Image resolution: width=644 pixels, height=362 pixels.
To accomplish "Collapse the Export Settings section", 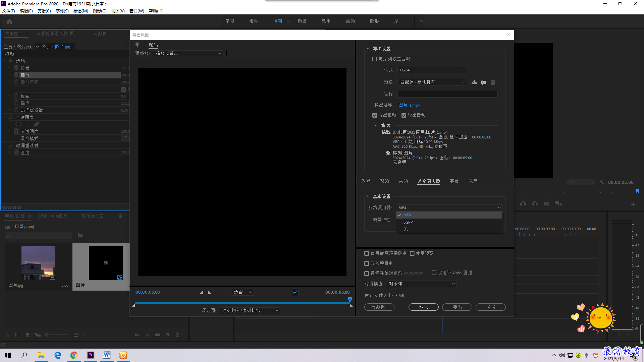I will (x=368, y=49).
